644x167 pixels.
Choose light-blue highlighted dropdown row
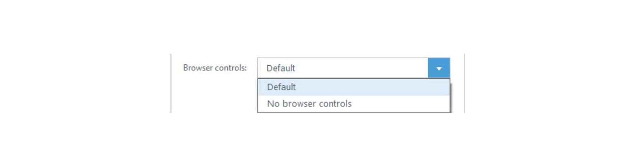(x=353, y=87)
